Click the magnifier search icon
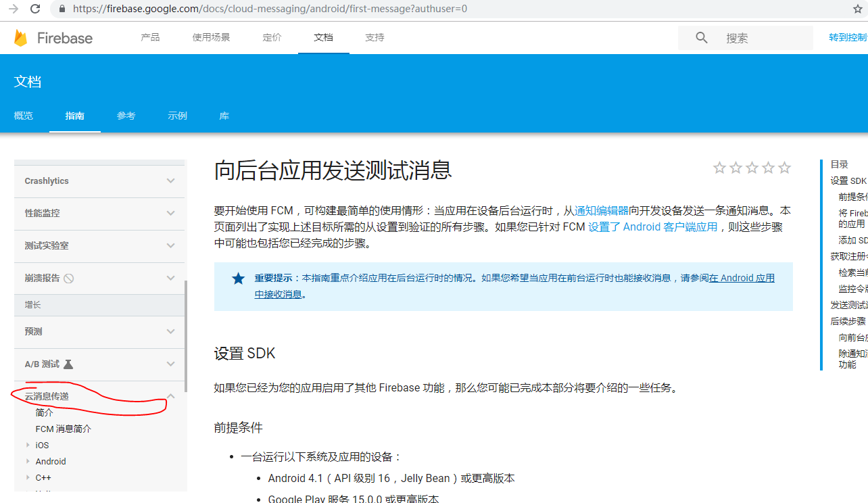The width and height of the screenshot is (868, 503). [x=702, y=38]
